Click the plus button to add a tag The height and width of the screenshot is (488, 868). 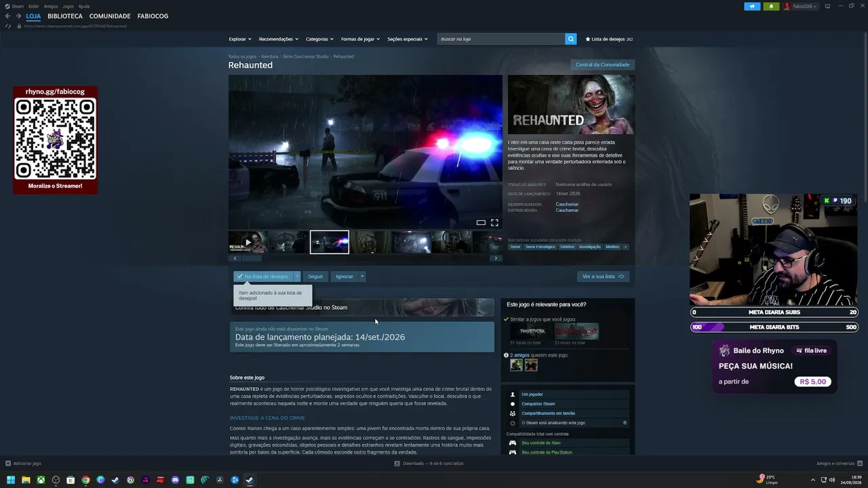tap(625, 247)
